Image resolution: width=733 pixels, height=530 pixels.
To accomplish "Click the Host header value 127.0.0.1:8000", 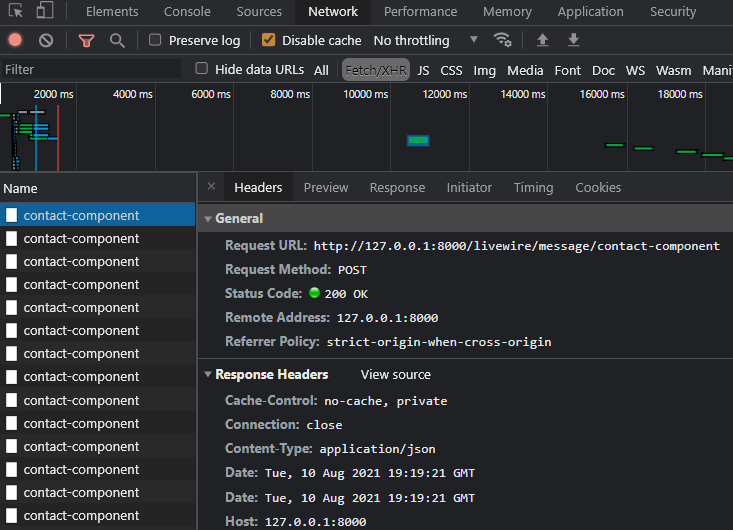I will coord(316,522).
